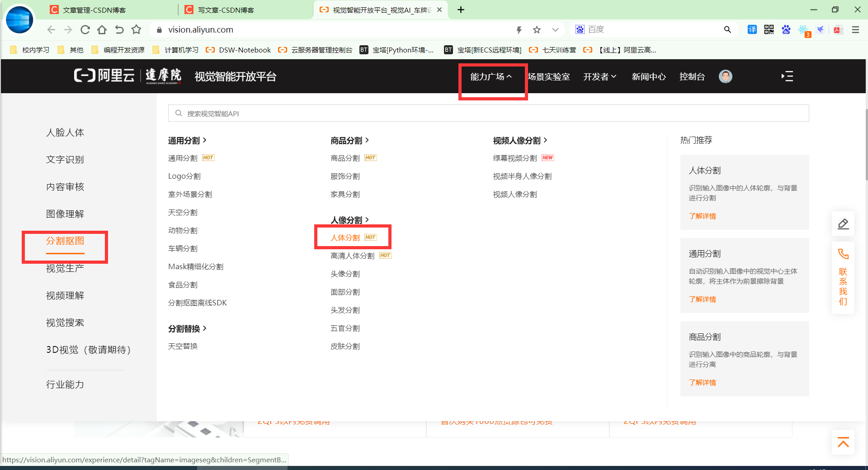Open the DSW-Notebook bookmark
This screenshot has height=470, width=868.
coord(238,50)
